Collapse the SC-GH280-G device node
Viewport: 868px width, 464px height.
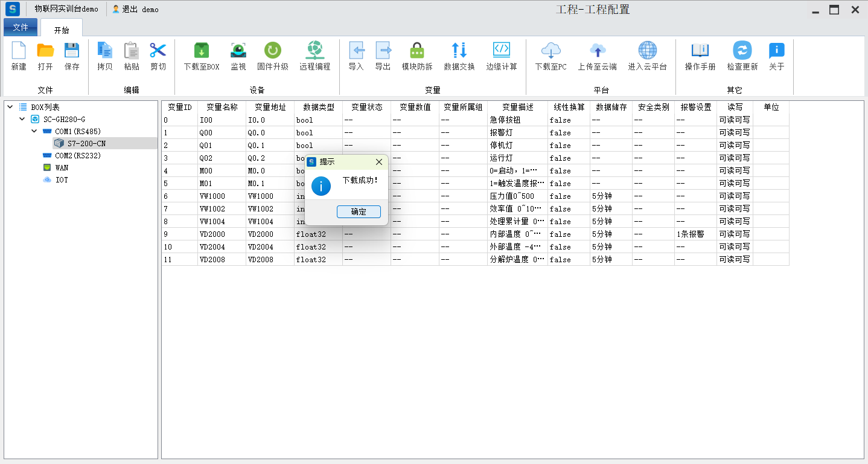point(22,119)
